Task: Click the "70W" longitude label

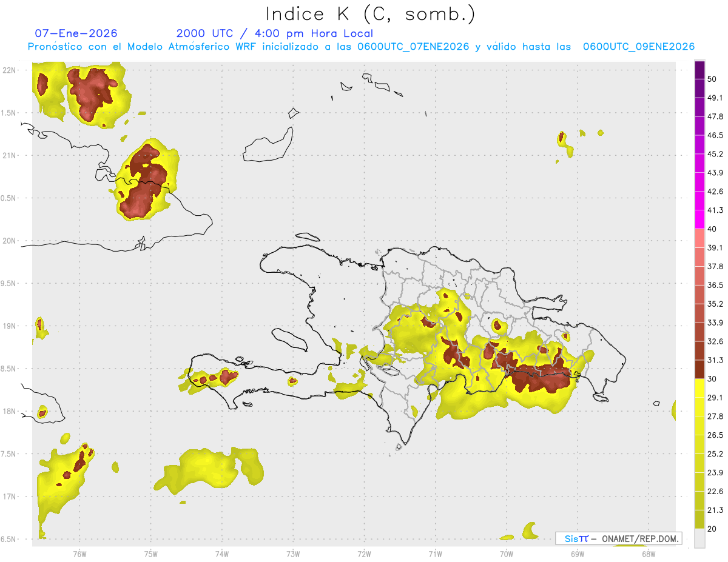Action: click(x=506, y=554)
